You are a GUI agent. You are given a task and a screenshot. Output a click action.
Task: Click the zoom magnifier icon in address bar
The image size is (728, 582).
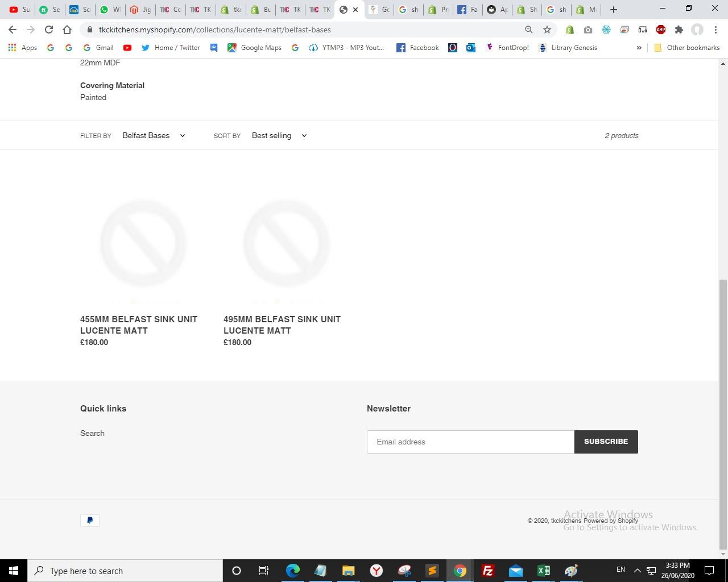[529, 30]
